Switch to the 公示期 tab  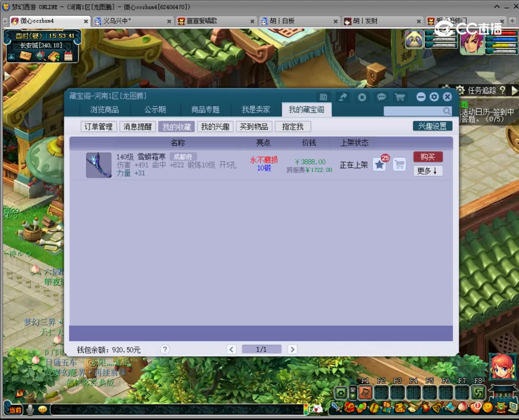tap(155, 109)
